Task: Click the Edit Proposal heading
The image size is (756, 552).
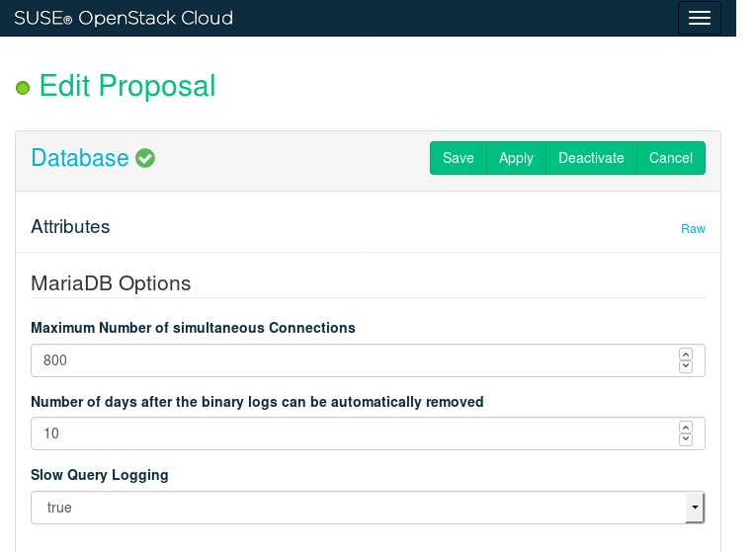Action: tap(127, 86)
